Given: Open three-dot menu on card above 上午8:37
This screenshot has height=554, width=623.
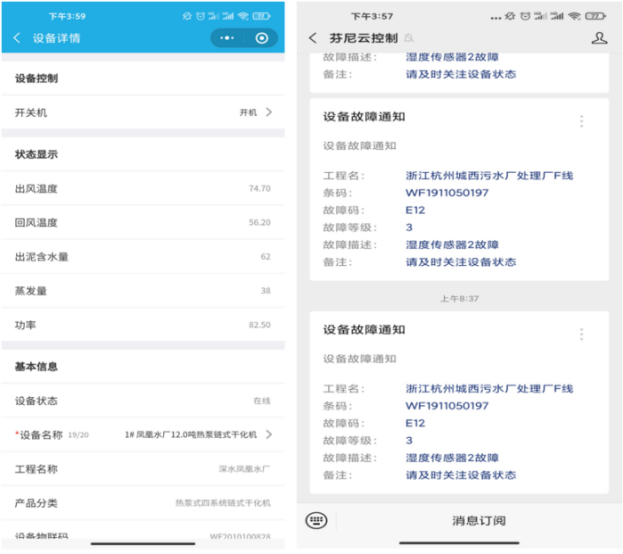Looking at the screenshot, I should click(581, 121).
